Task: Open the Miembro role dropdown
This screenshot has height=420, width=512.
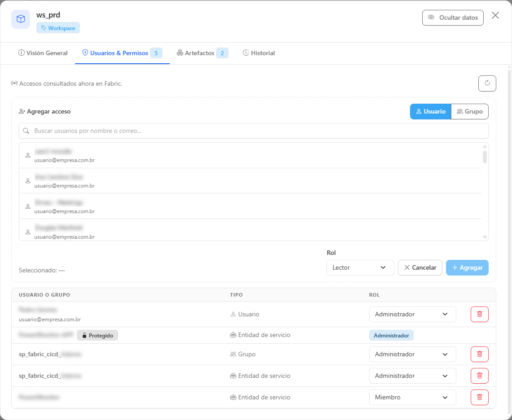Action: (412, 397)
